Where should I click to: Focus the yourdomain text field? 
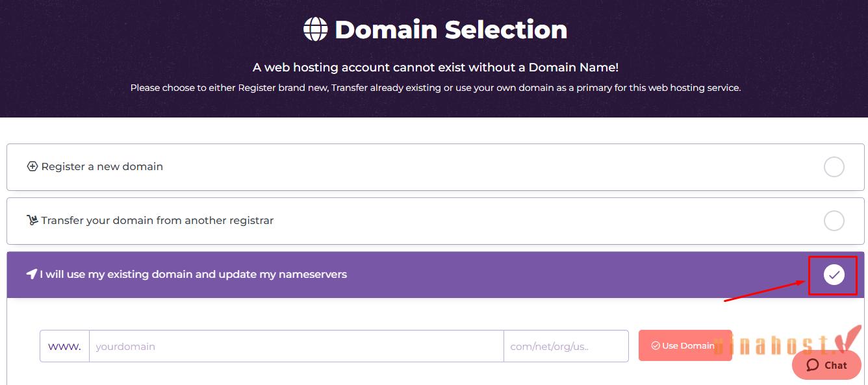pos(296,346)
